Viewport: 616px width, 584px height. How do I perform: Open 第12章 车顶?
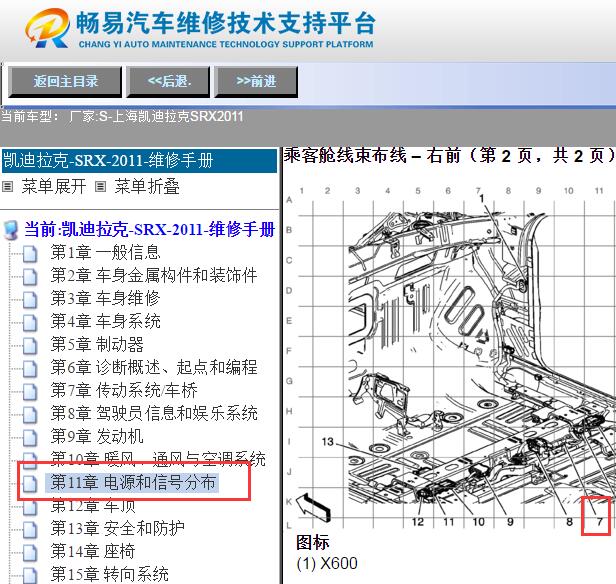point(93,505)
